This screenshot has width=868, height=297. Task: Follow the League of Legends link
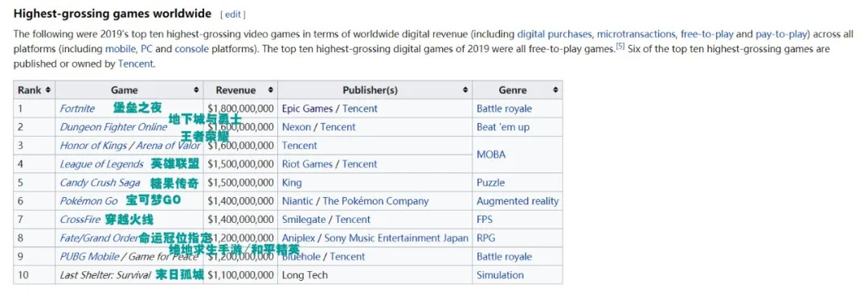tap(102, 164)
